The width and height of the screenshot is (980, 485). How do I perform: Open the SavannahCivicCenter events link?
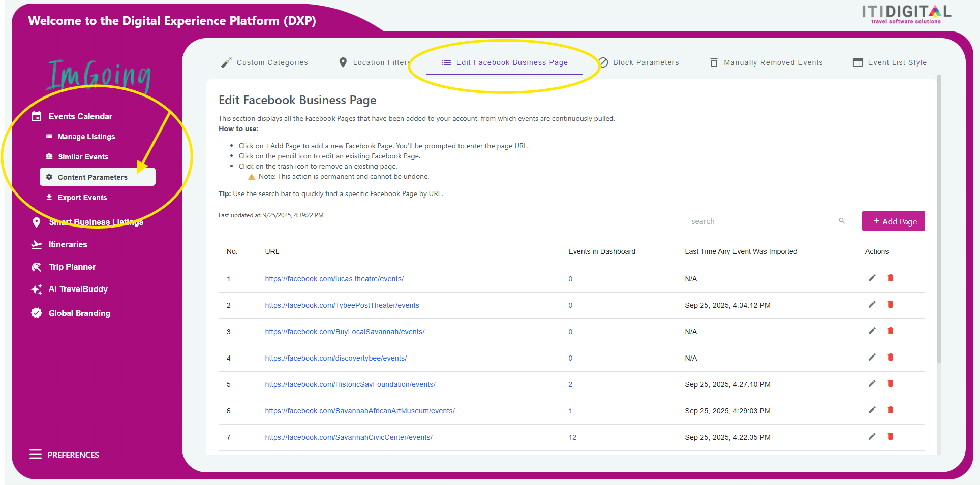point(349,437)
